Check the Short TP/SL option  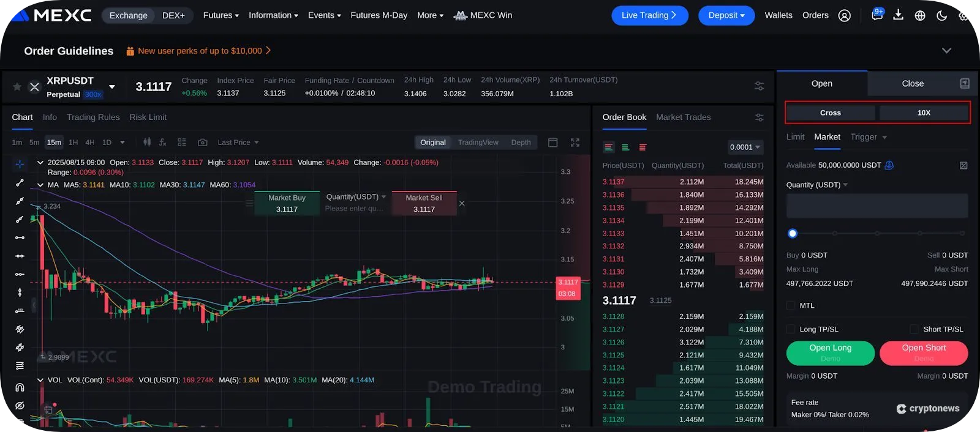point(914,329)
